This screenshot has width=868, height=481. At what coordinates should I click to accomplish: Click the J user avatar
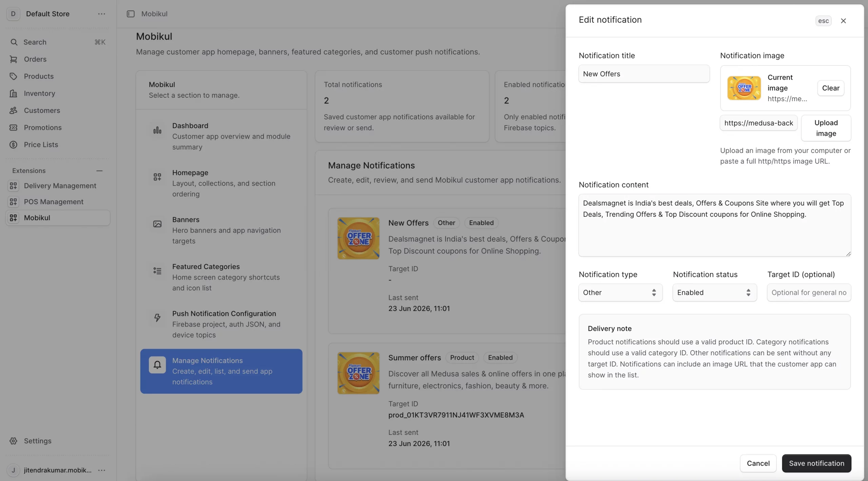(13, 470)
